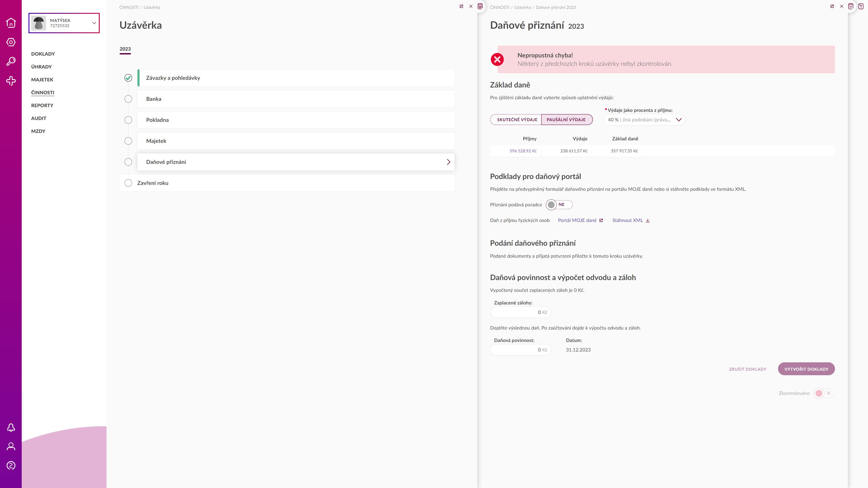Open Daňové přiznání panel in new window icon

pos(832,6)
